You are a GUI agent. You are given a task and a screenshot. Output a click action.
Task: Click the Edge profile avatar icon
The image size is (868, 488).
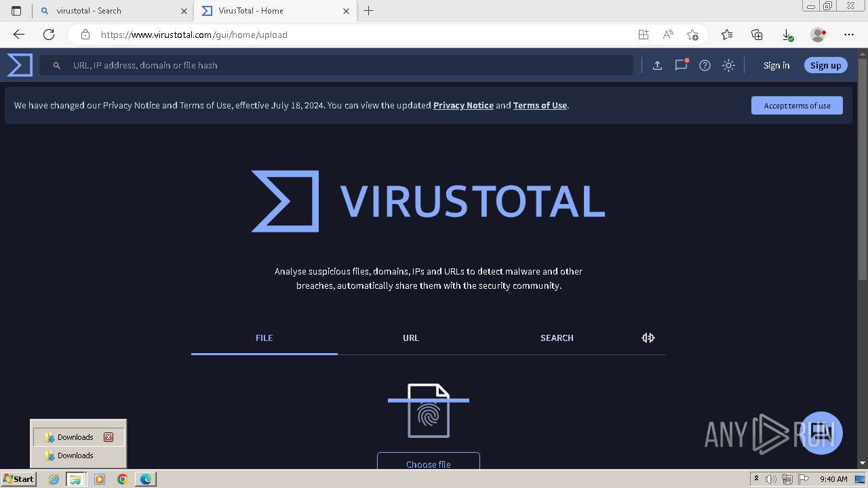(x=818, y=35)
